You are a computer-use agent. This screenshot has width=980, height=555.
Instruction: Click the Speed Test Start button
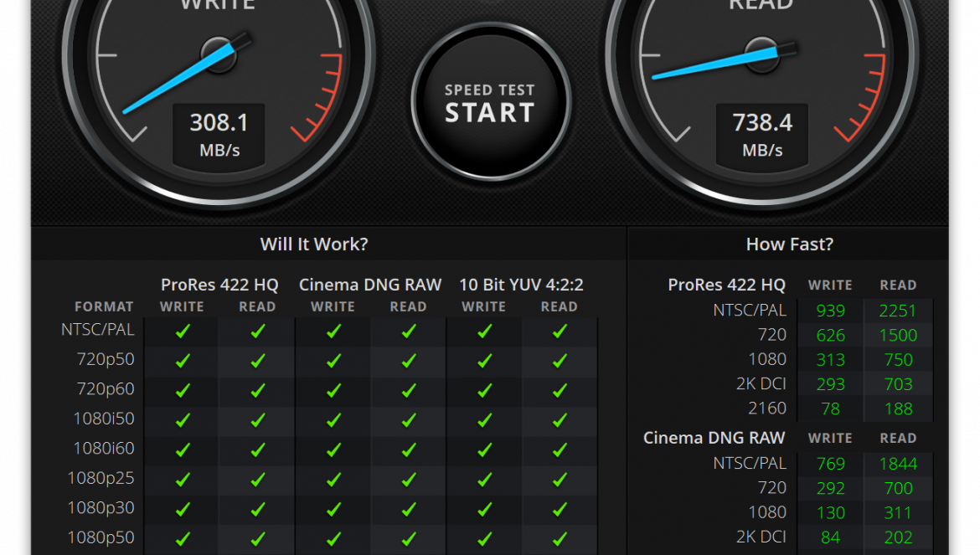(x=491, y=102)
